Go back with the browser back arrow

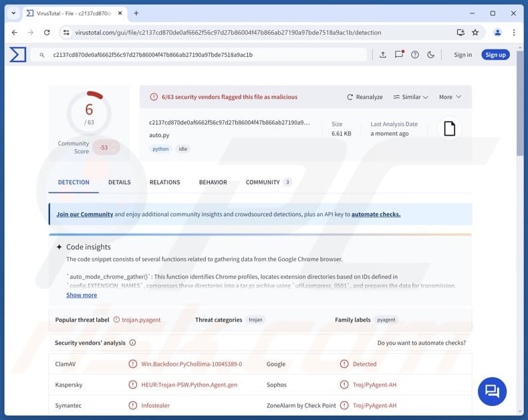pyautogui.click(x=14, y=32)
